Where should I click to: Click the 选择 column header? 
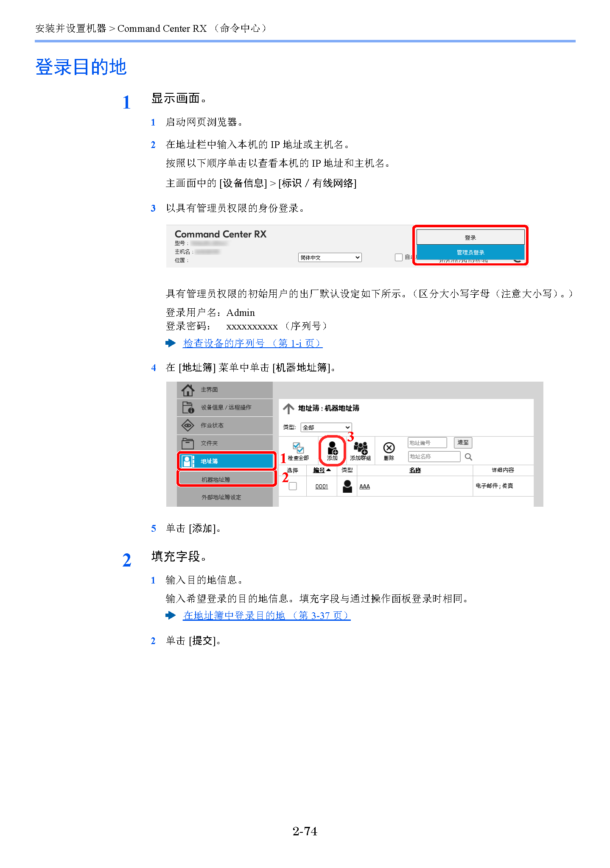click(292, 470)
